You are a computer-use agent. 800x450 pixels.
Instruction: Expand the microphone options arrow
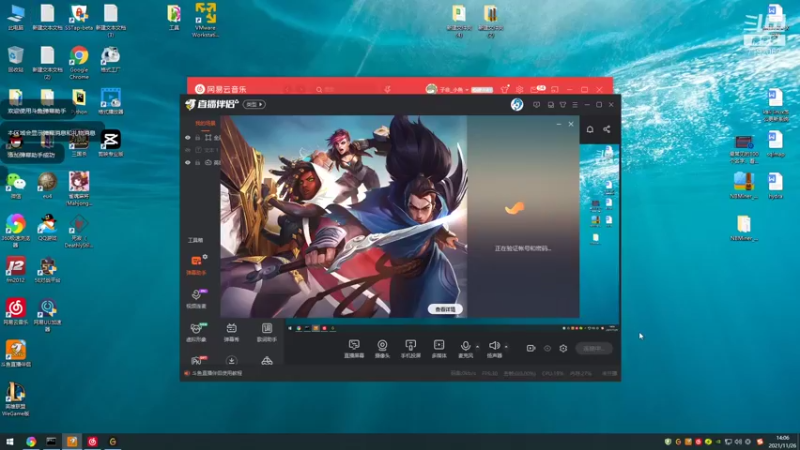pos(478,347)
